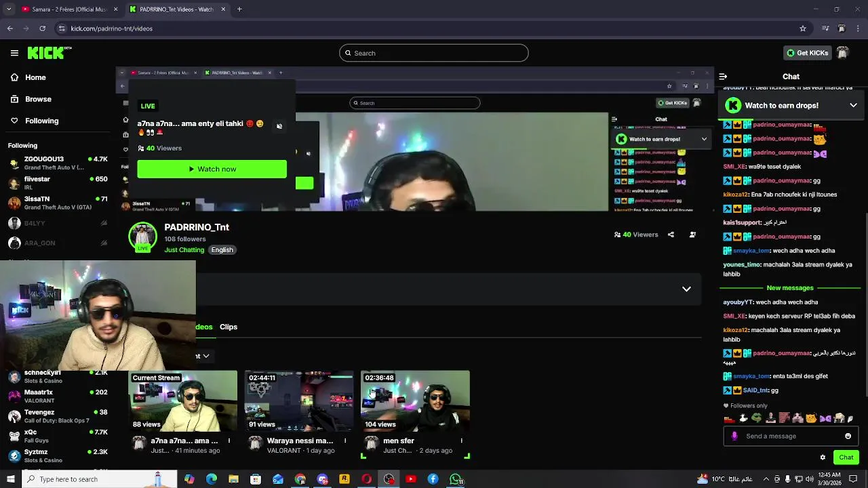Open Facebook from the taskbar

tap(433, 479)
